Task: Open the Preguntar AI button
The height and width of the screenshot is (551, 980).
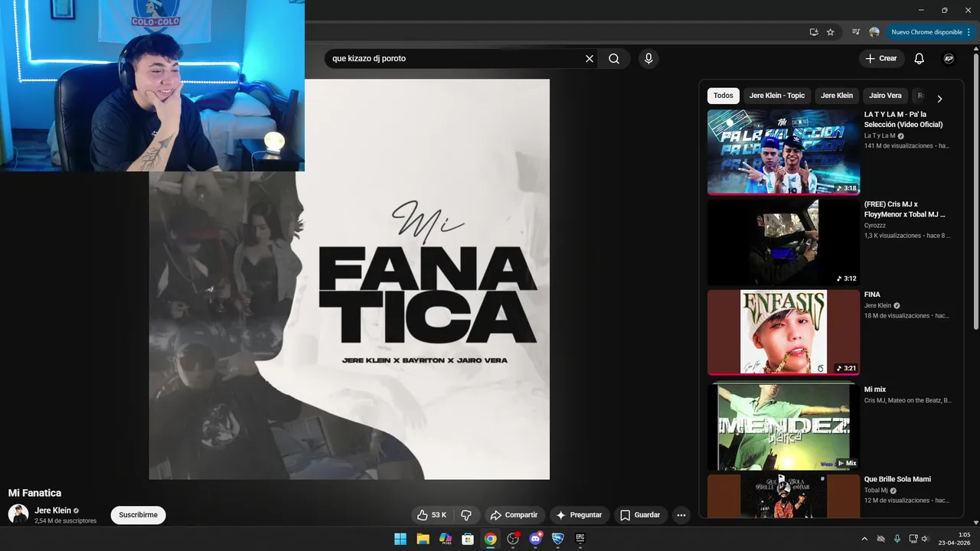Action: 580,515
